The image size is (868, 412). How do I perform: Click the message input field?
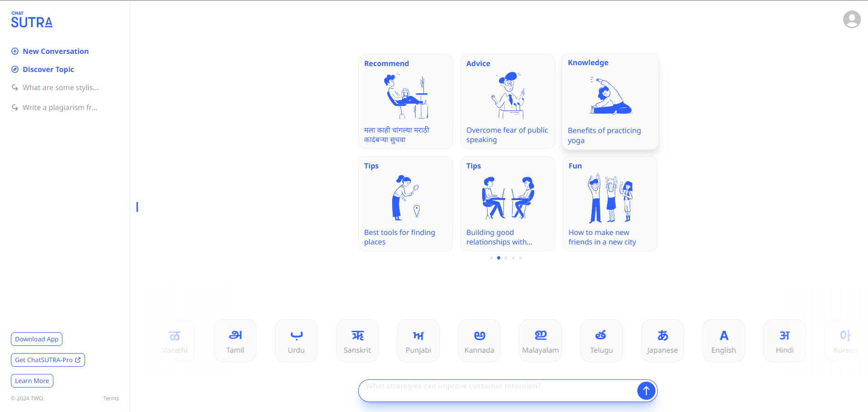(498, 390)
